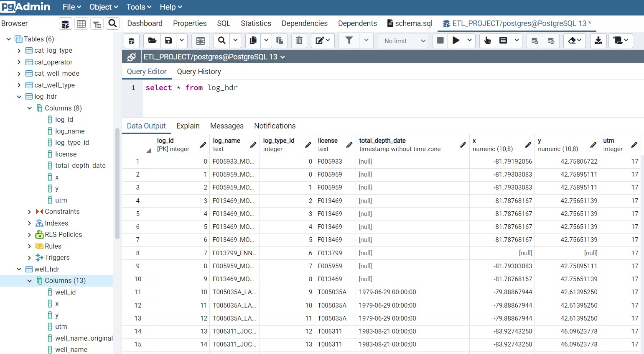This screenshot has width=644, height=354.
Task: Click the Find magnifier icon in toolbar
Action: [222, 41]
